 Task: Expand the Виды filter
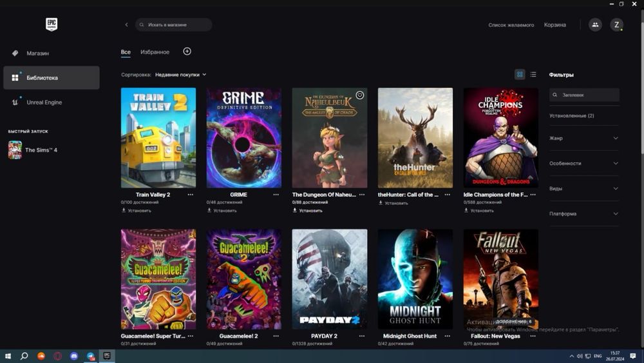[x=583, y=188]
